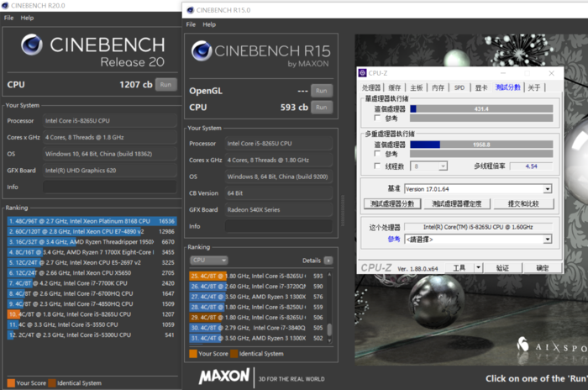Open the CPU ranking type dropdown in R15

click(209, 261)
